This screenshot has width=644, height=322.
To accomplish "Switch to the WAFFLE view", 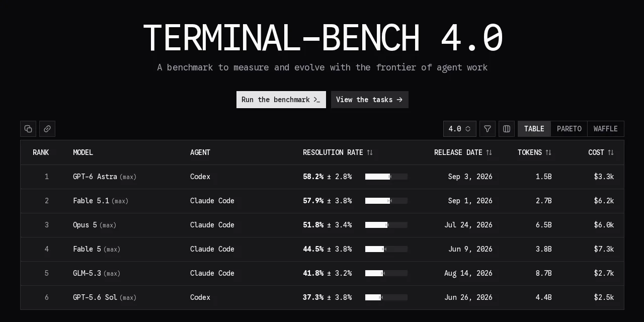I will 606,129.
